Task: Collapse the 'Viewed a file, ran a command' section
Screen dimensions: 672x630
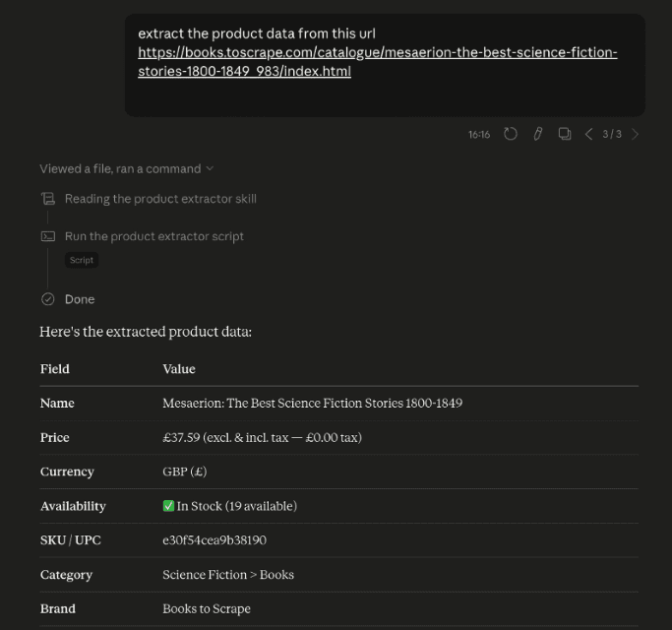Action: [x=120, y=168]
